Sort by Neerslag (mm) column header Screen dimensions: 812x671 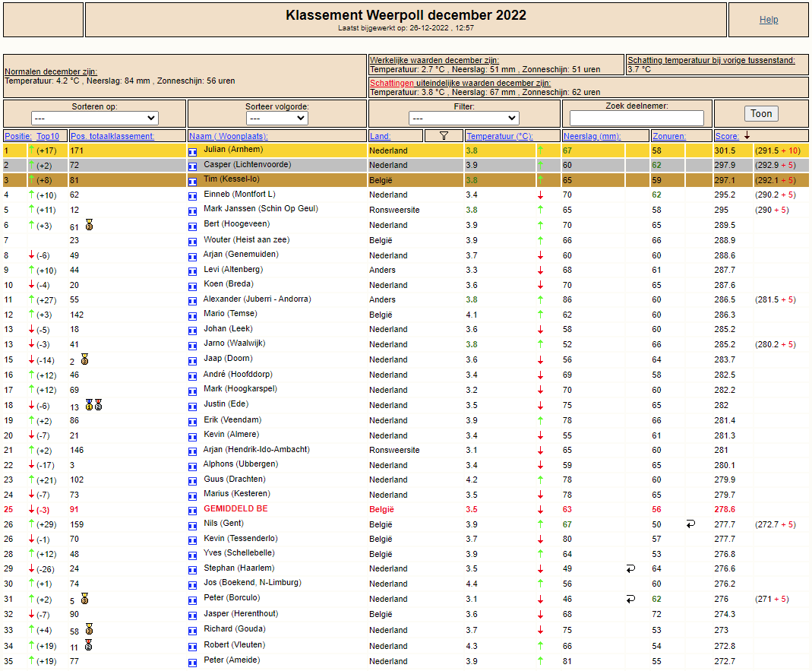[x=592, y=136]
